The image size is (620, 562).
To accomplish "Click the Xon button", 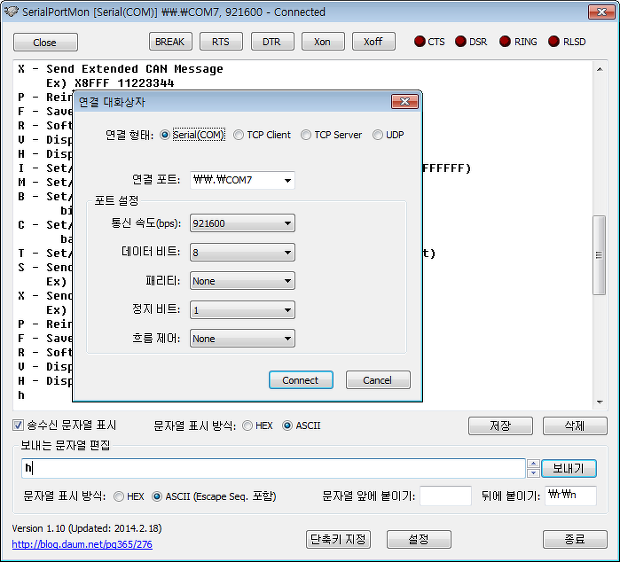I will click(323, 42).
